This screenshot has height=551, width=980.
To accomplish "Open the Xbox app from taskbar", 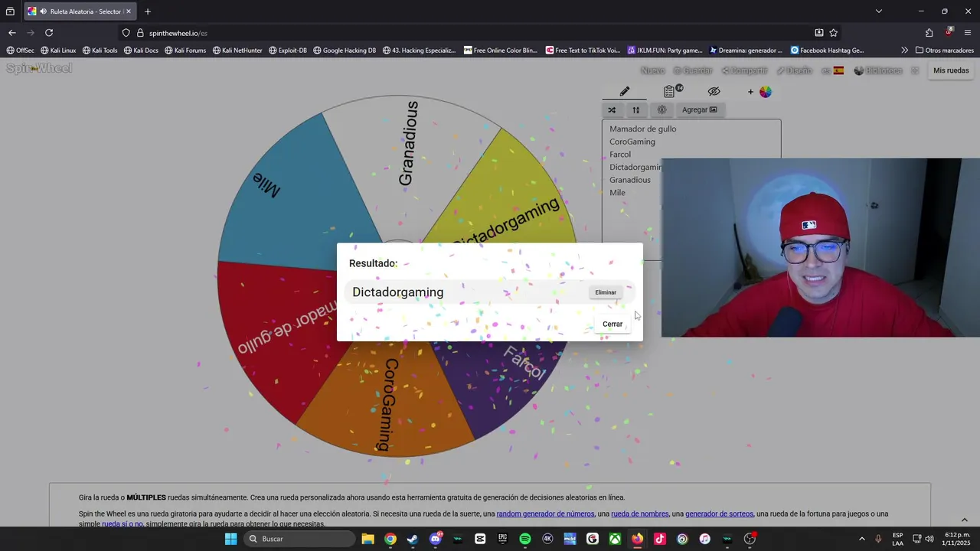I will [x=615, y=539].
